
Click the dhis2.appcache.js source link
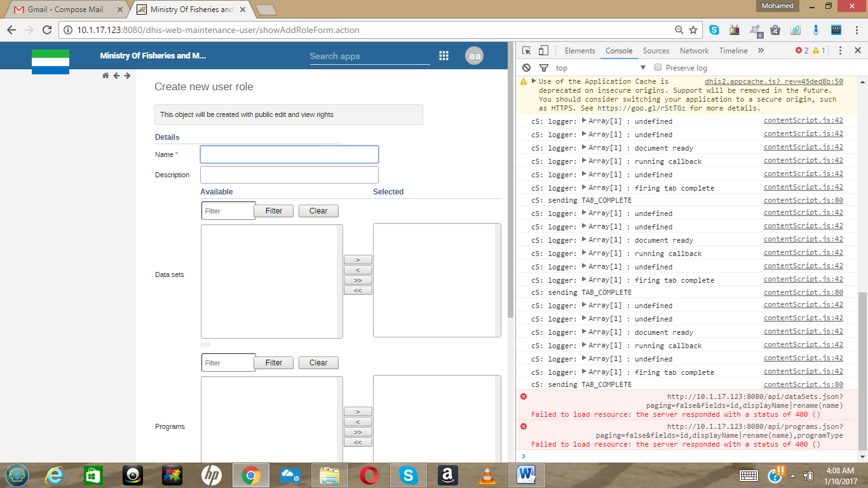[773, 81]
